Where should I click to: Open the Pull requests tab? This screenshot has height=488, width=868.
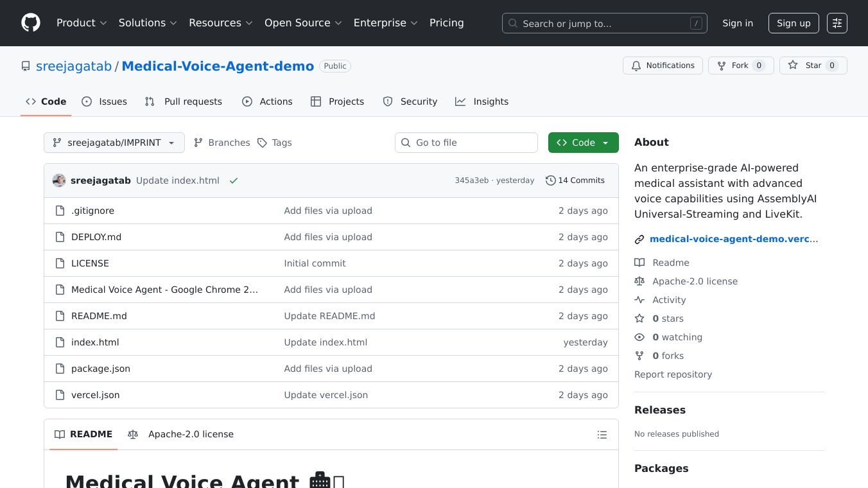pyautogui.click(x=184, y=101)
